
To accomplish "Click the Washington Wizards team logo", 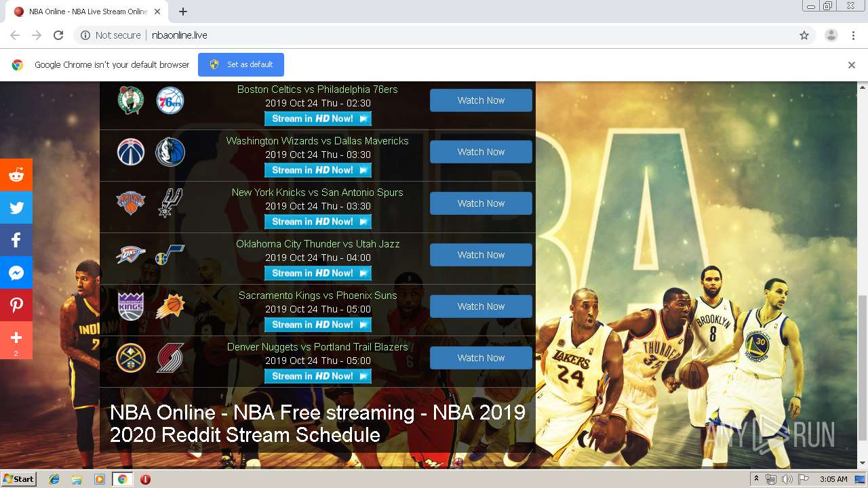I will pyautogui.click(x=130, y=152).
